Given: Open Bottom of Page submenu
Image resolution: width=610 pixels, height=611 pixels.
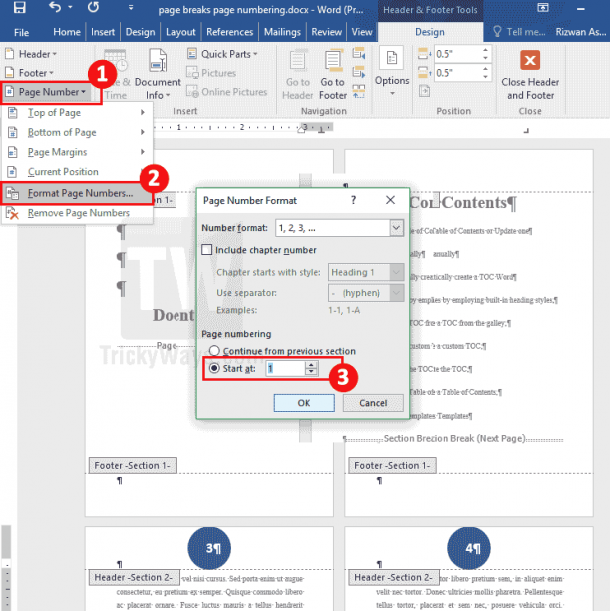Looking at the screenshot, I should coord(77,132).
